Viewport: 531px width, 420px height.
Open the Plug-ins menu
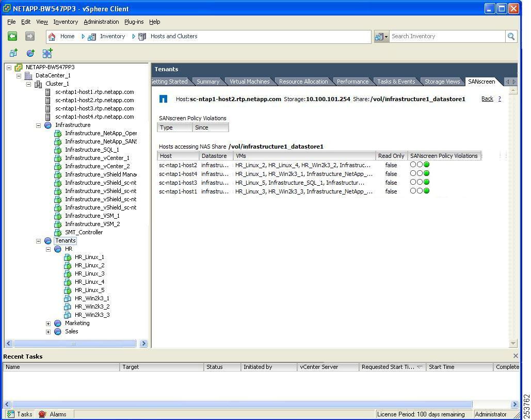click(134, 22)
